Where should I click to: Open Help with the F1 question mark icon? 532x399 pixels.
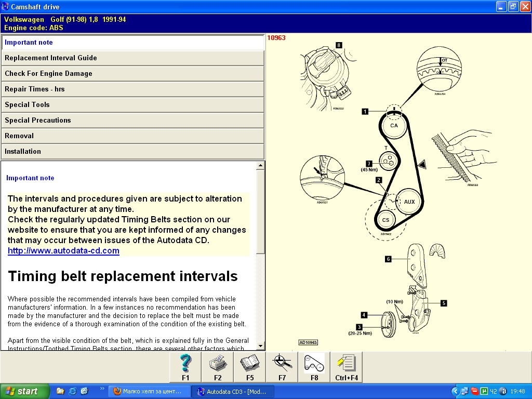[185, 367]
